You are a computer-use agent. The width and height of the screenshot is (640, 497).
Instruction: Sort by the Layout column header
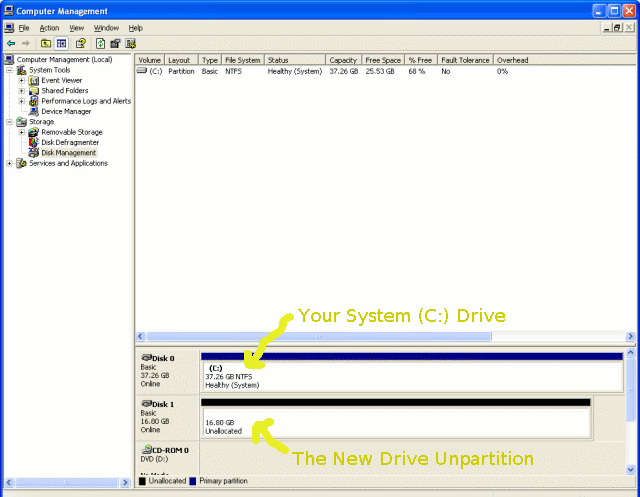[182, 60]
